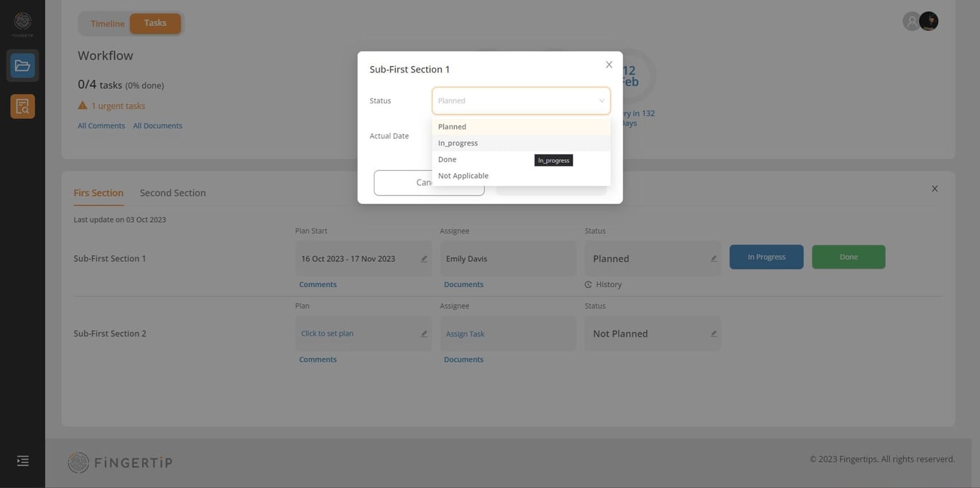Screen dimensions: 980x488
Task: Open the Status dropdown in dialog
Action: [x=522, y=100]
